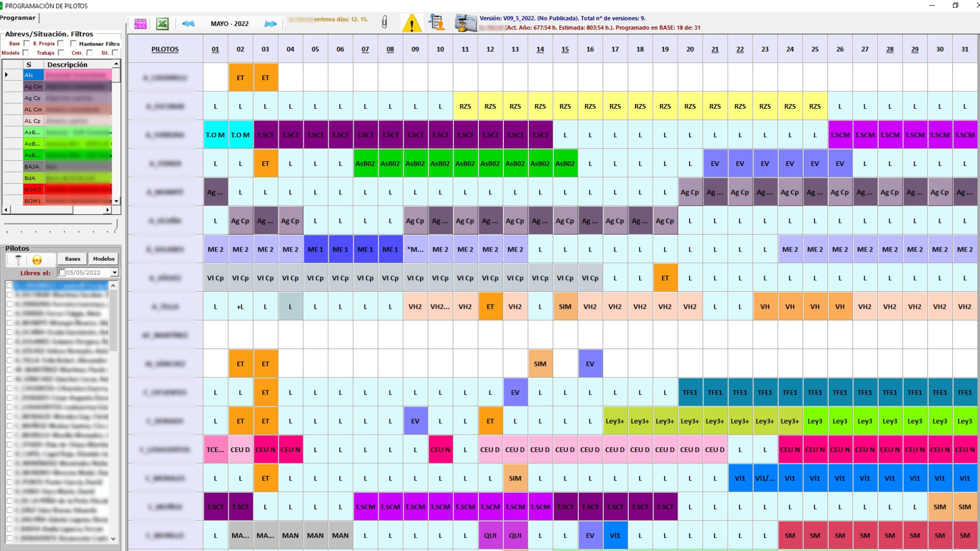Toggle the Trabajo filter checkbox
The height and width of the screenshot is (551, 980).
[61, 53]
